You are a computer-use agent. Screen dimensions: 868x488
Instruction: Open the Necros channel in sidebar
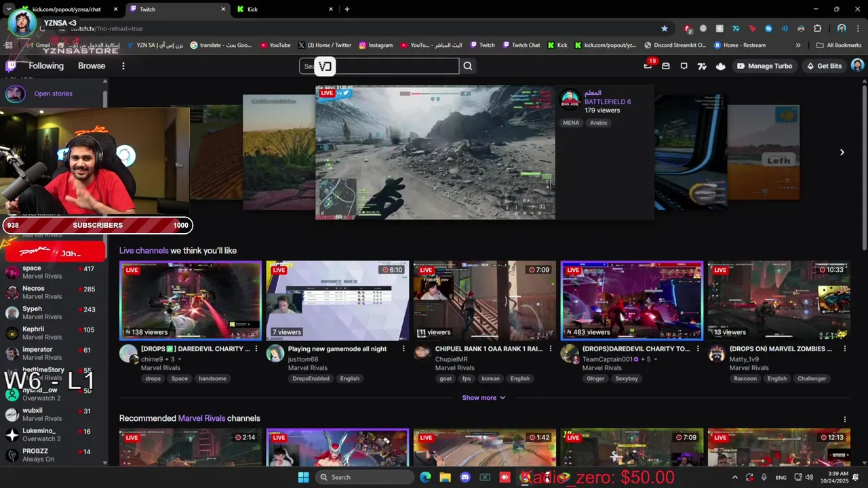[x=54, y=292]
